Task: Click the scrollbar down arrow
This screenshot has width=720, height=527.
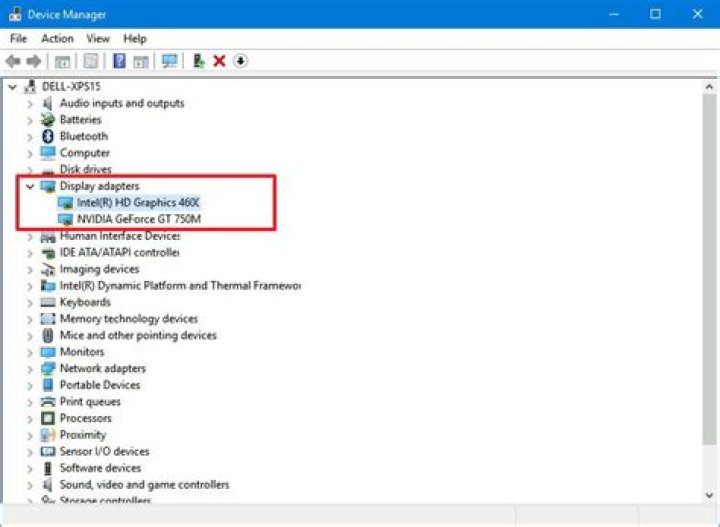Action: click(x=709, y=495)
